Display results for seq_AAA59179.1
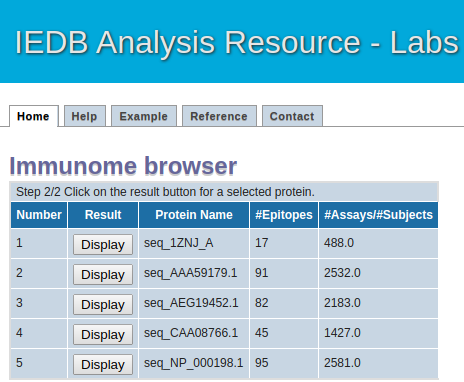The image size is (464, 382). (x=103, y=274)
